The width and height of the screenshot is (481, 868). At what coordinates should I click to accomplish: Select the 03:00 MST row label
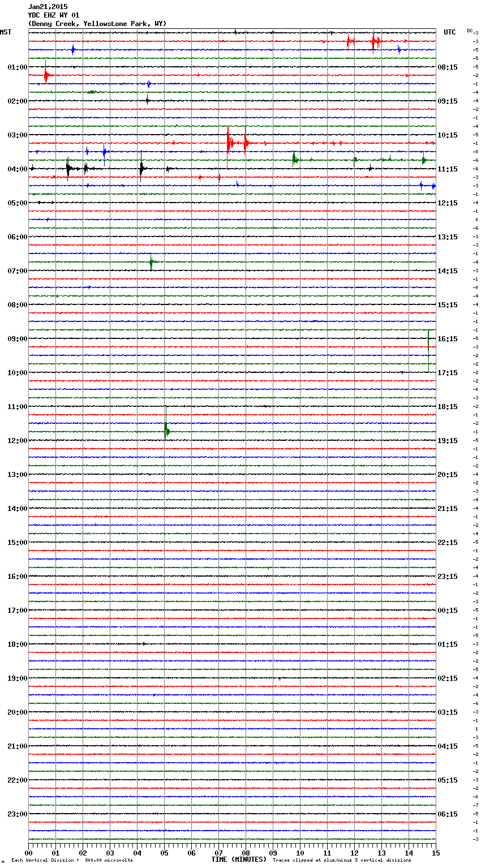click(17, 135)
